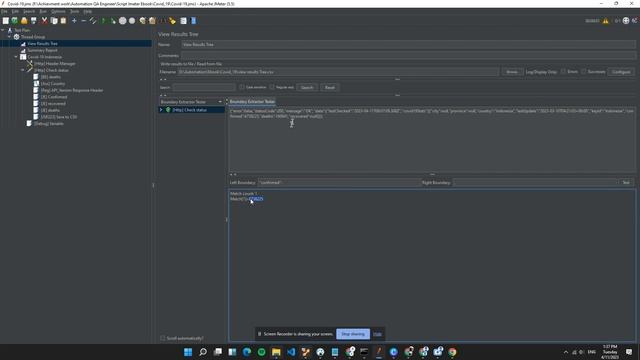Save the test plan via toolbar icon
The width and height of the screenshot is (640, 360).
click(34, 21)
